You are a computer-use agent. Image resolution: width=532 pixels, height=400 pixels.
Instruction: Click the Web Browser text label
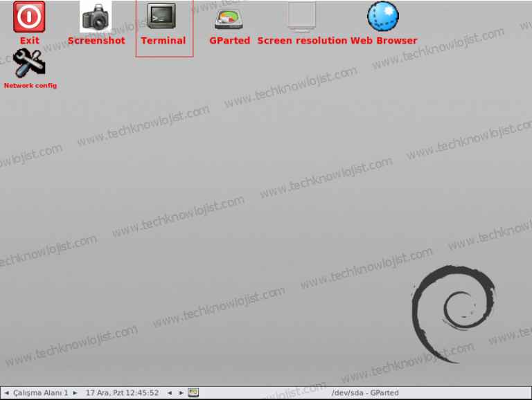[384, 41]
